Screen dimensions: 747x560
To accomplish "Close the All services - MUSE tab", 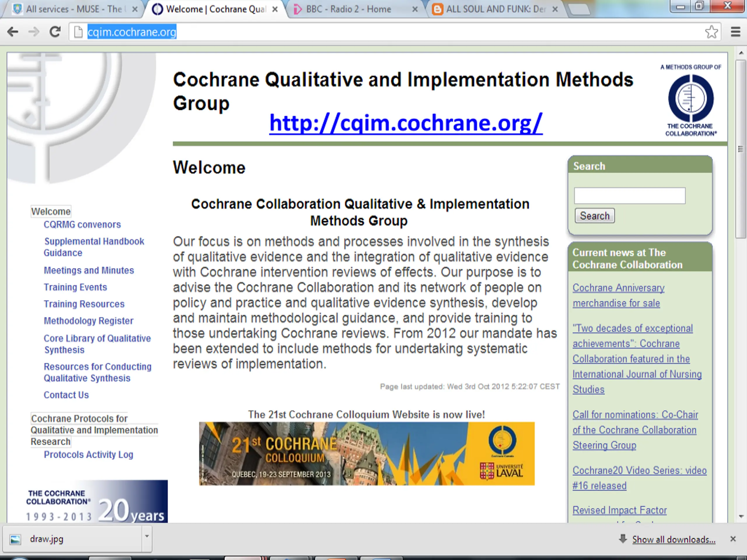I will tap(135, 9).
